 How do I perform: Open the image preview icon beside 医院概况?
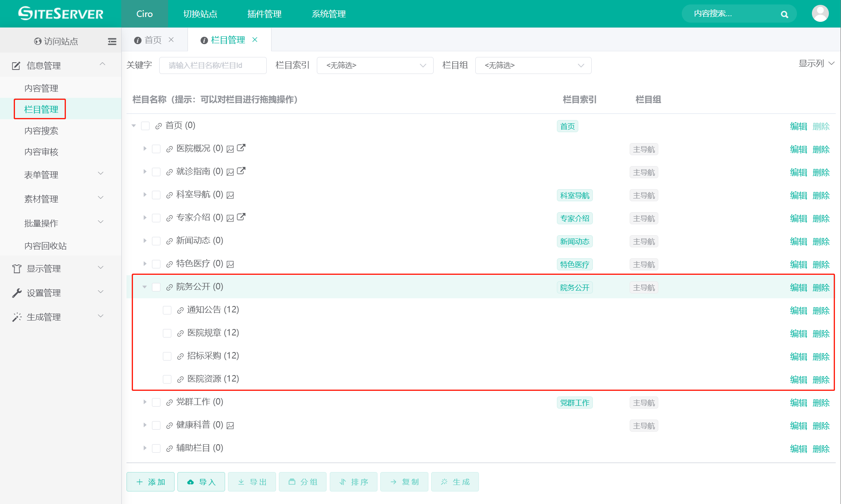230,148
